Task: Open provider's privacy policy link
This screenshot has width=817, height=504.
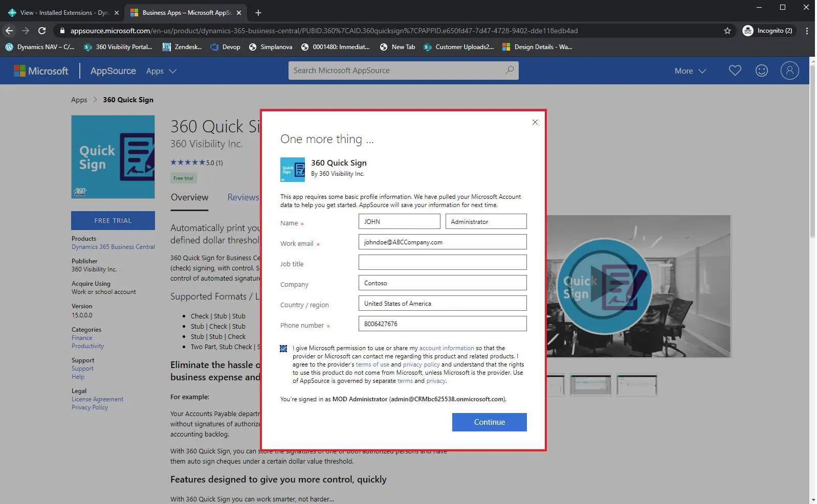Action: tap(421, 364)
